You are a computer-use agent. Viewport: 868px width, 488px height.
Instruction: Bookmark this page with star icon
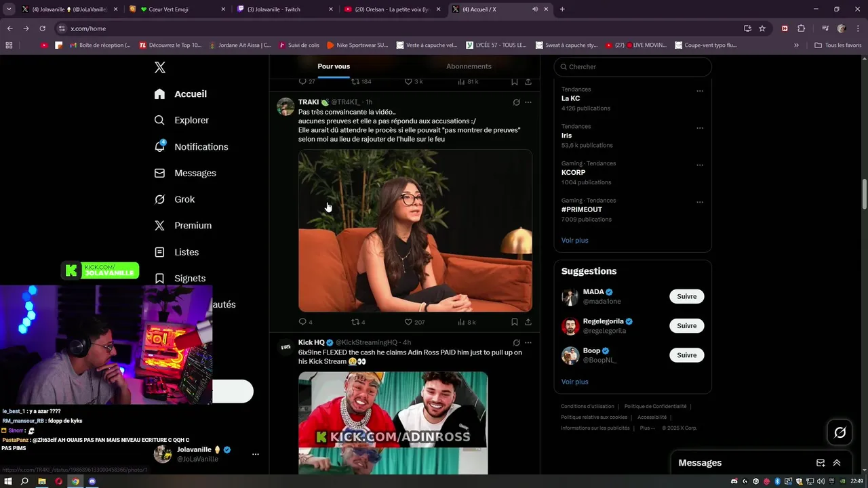(762, 28)
